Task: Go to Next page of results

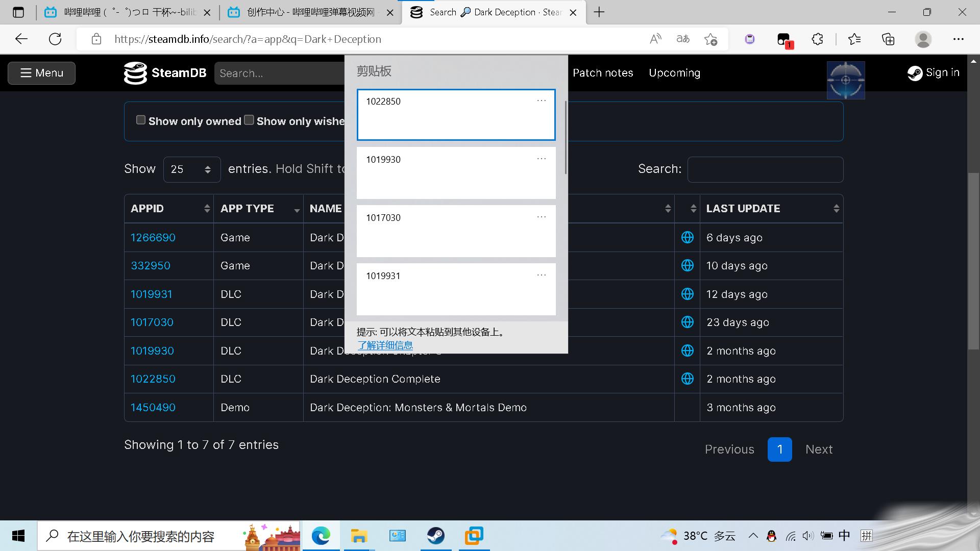Action: pyautogui.click(x=819, y=449)
